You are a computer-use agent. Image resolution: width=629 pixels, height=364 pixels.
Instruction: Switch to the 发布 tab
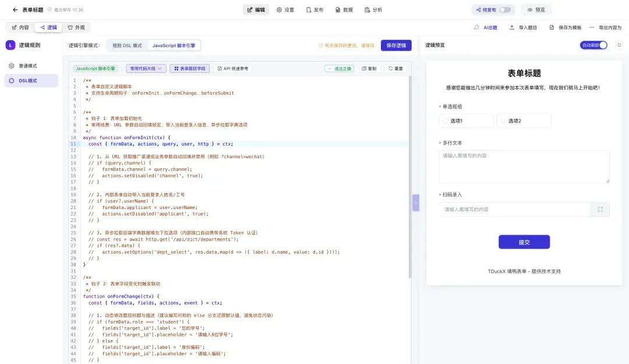pyautogui.click(x=314, y=10)
